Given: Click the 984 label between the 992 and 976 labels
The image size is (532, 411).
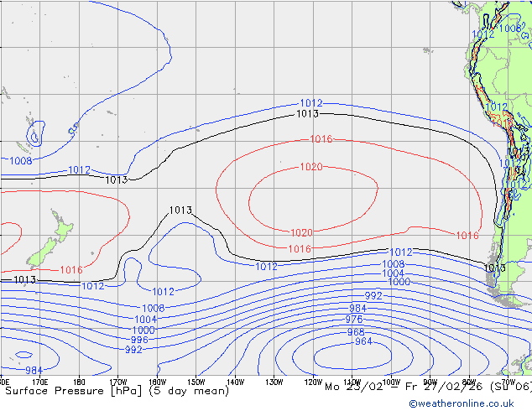Looking at the screenshot, I should (x=358, y=309).
